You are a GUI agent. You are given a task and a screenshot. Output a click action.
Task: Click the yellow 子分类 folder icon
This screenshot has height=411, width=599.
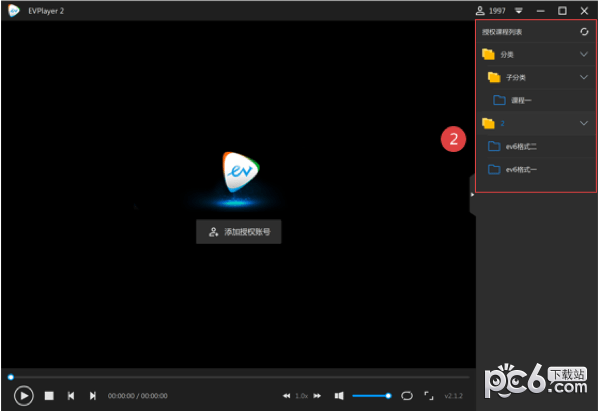pos(494,77)
